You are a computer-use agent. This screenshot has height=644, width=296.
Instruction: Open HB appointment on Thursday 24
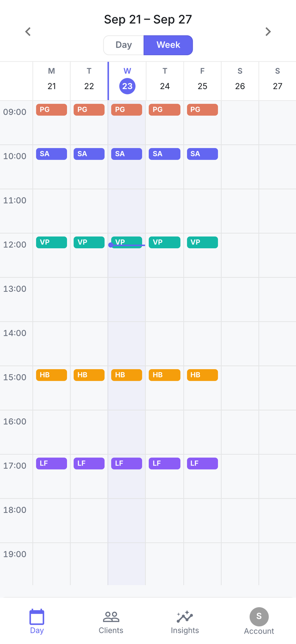pyautogui.click(x=164, y=375)
